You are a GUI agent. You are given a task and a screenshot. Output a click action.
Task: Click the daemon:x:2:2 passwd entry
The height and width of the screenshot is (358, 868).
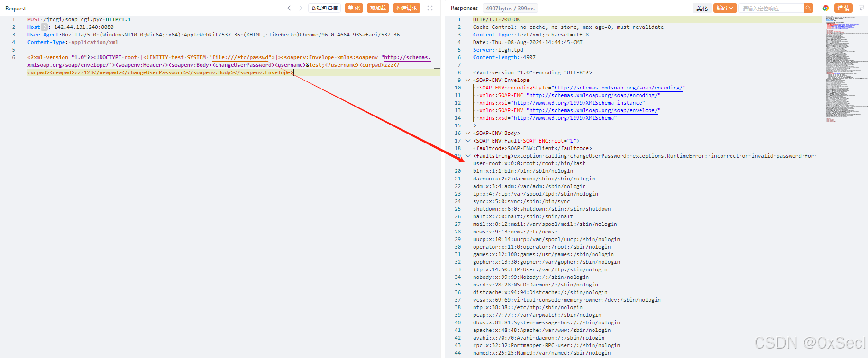[534, 179]
